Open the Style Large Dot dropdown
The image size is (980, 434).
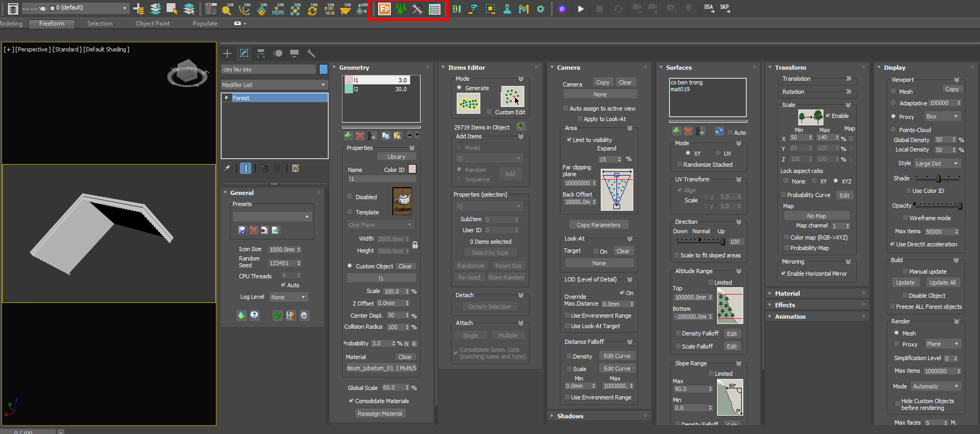pos(937,164)
